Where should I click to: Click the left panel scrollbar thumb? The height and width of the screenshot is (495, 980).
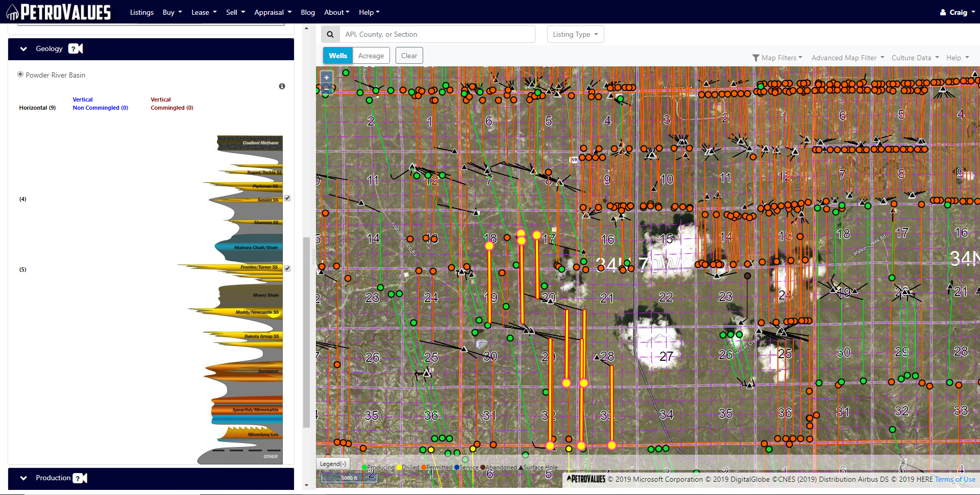pos(306,332)
